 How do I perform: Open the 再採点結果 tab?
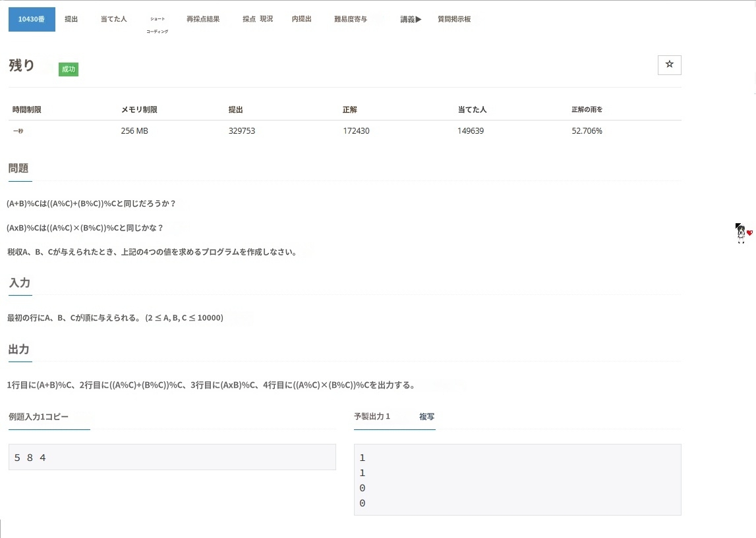point(203,19)
